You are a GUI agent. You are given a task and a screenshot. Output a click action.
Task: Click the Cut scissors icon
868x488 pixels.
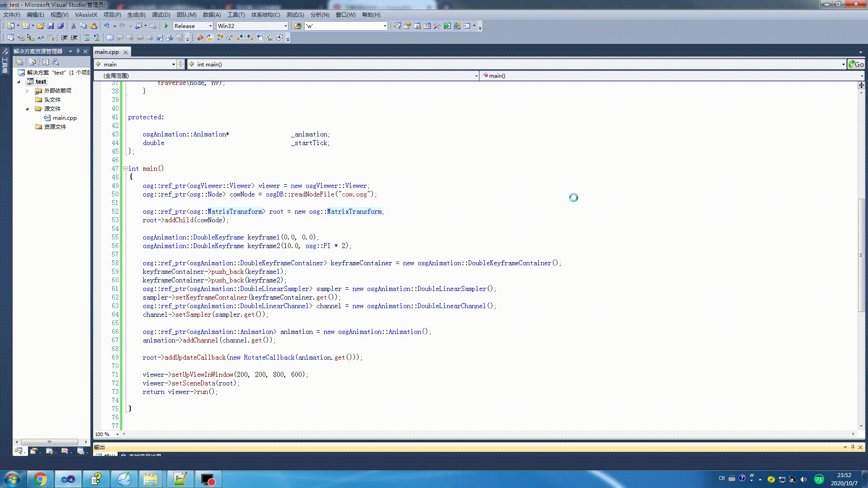(73, 26)
